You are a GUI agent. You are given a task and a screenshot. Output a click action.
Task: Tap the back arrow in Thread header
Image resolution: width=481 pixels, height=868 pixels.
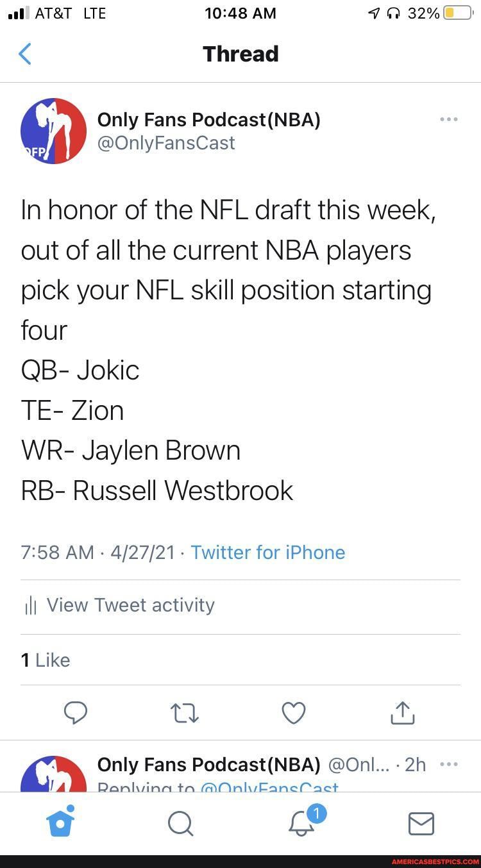tap(25, 54)
